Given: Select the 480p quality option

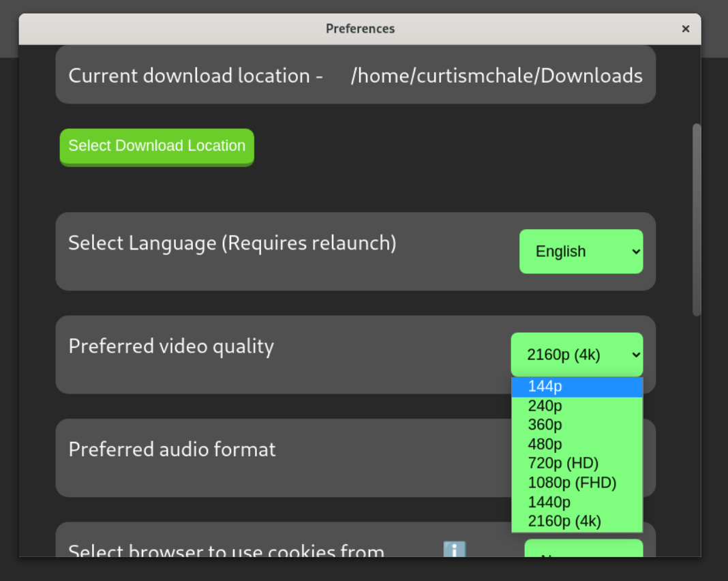Looking at the screenshot, I should click(x=577, y=445).
